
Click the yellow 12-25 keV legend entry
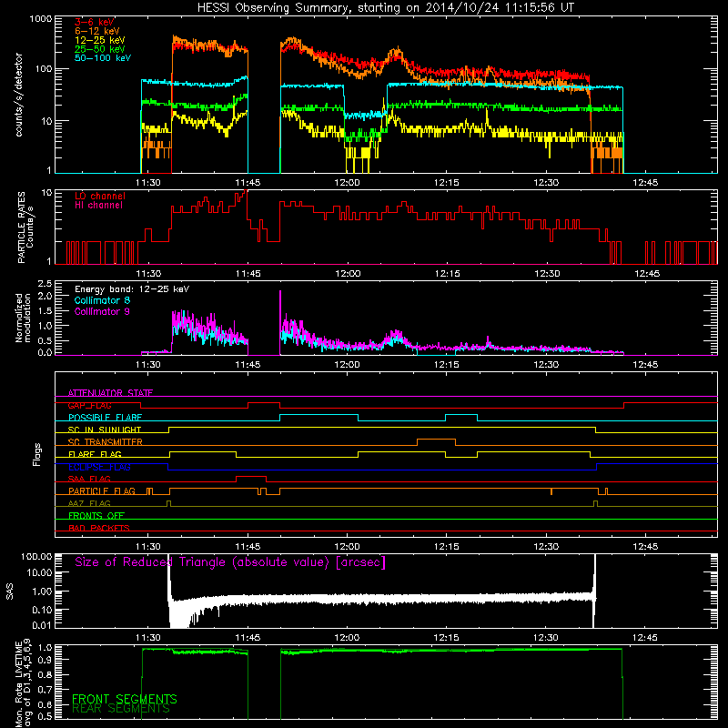(100, 40)
